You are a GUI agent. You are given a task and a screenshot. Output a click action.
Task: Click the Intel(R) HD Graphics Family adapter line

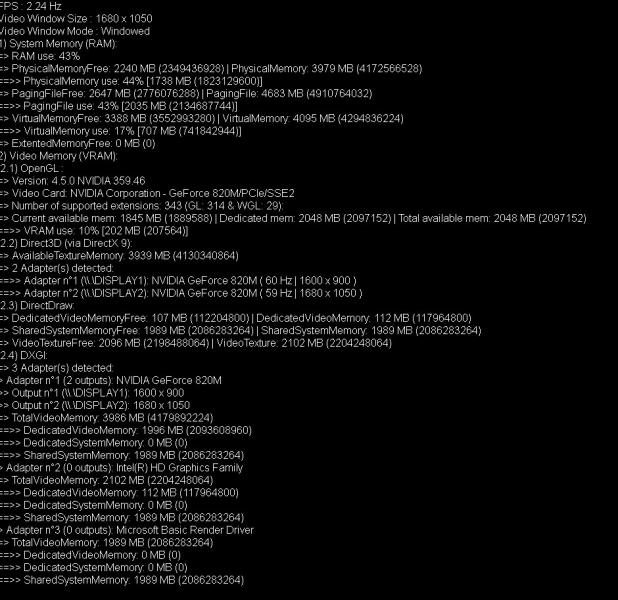click(x=121, y=468)
